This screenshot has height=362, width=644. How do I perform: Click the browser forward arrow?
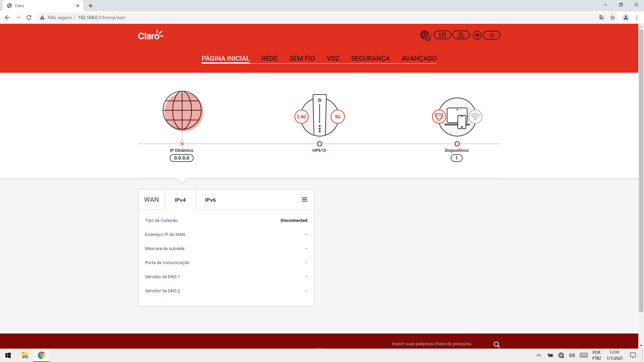point(18,17)
